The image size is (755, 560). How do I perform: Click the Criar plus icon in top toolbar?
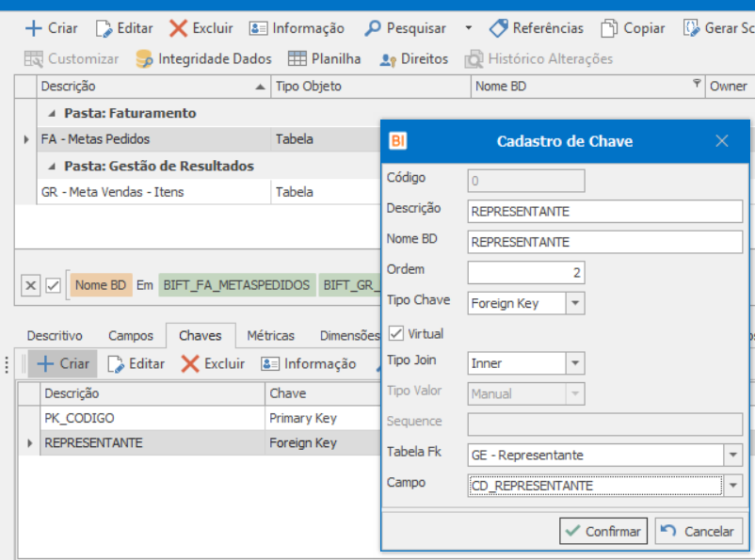point(34,28)
